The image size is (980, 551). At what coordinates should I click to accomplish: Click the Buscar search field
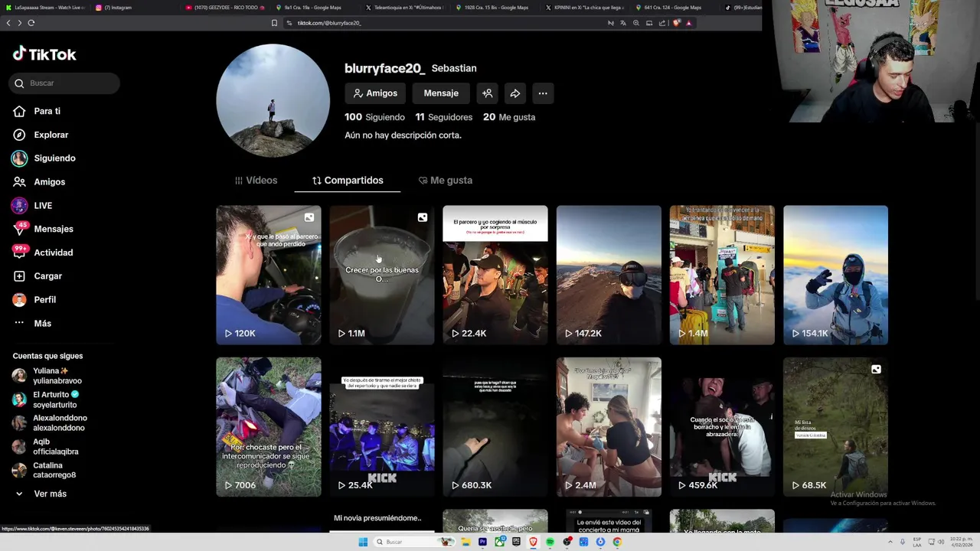(x=64, y=83)
